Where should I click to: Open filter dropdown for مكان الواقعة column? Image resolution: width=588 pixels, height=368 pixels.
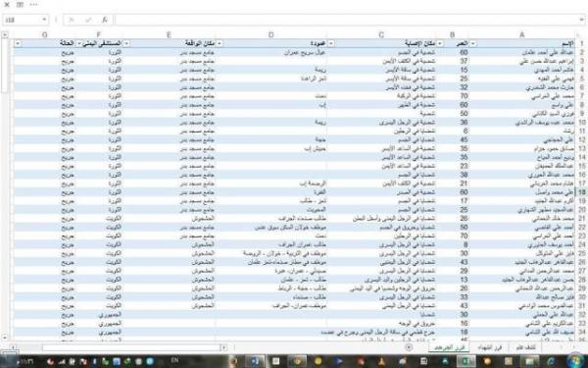126,43
